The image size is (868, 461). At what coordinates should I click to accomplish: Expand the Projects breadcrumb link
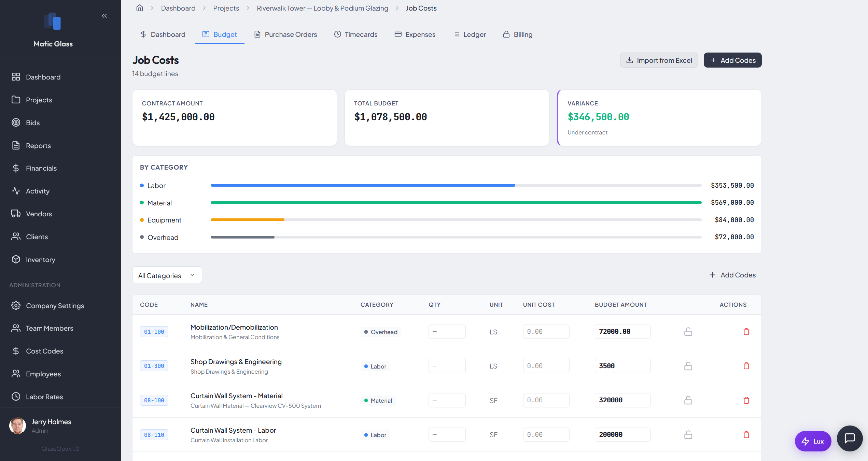point(226,8)
